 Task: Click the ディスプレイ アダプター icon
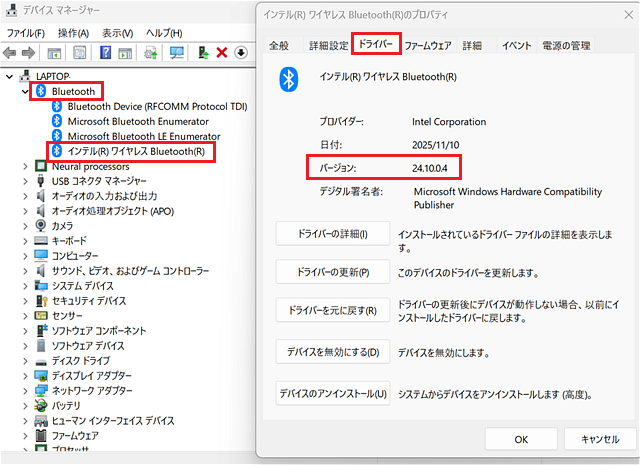[41, 376]
